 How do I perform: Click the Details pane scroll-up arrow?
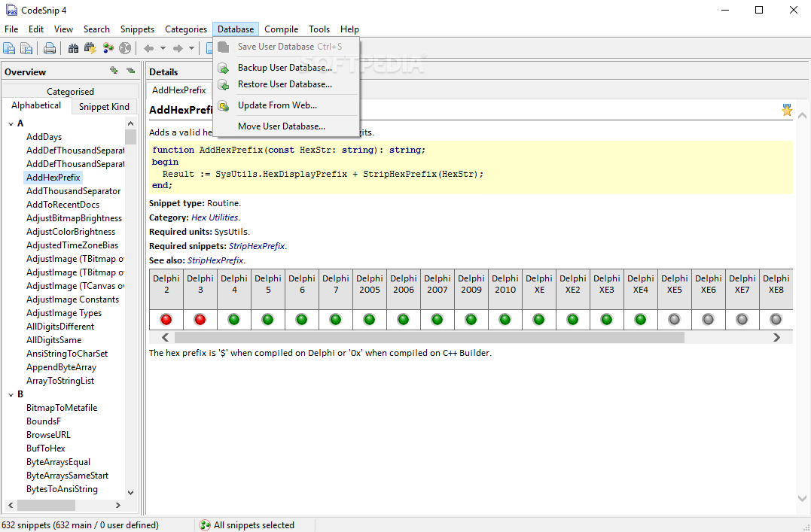click(802, 116)
